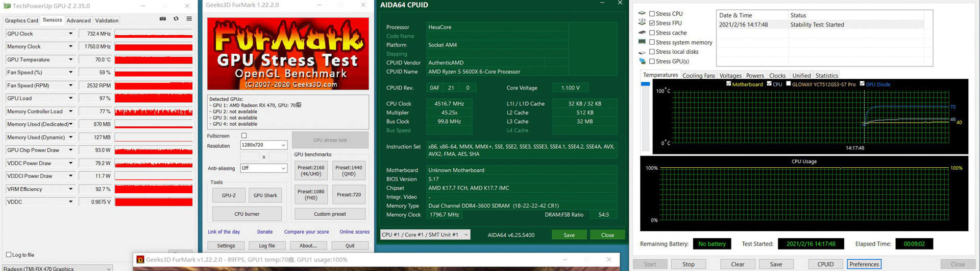Open the GPU-Z hamburger menu
980x271 pixels.
(189, 19)
